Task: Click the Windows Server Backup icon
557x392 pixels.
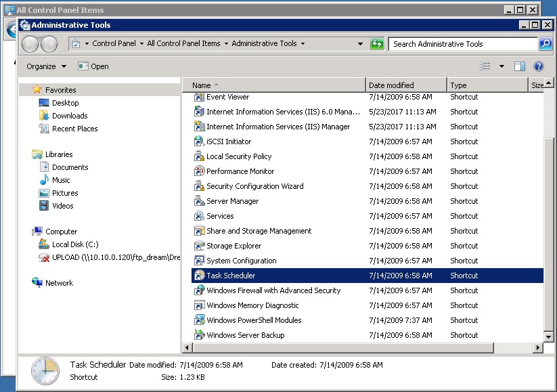Action: (199, 335)
